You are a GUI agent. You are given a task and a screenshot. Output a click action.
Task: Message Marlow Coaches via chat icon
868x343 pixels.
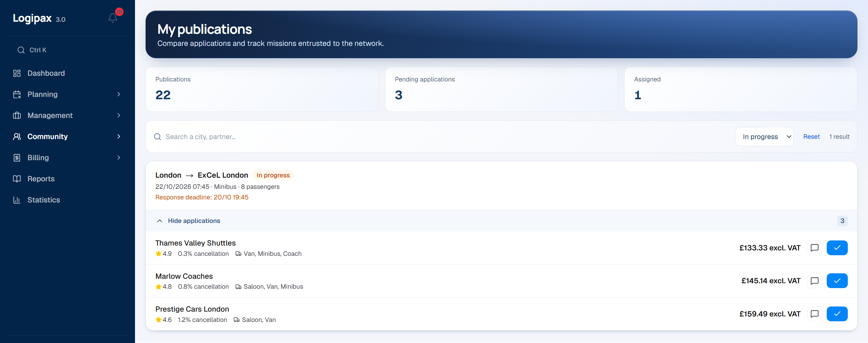tap(814, 281)
